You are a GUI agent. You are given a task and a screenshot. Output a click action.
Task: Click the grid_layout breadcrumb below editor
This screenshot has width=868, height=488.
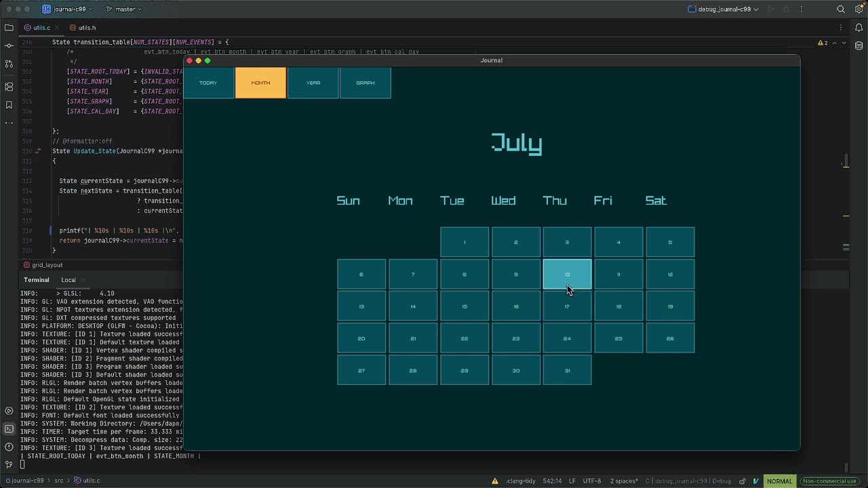coord(43,265)
